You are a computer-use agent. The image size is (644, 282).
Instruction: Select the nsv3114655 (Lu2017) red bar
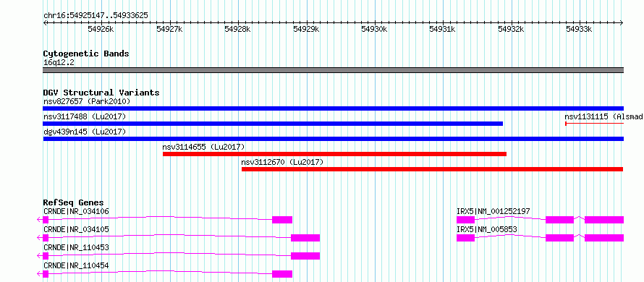click(334, 154)
